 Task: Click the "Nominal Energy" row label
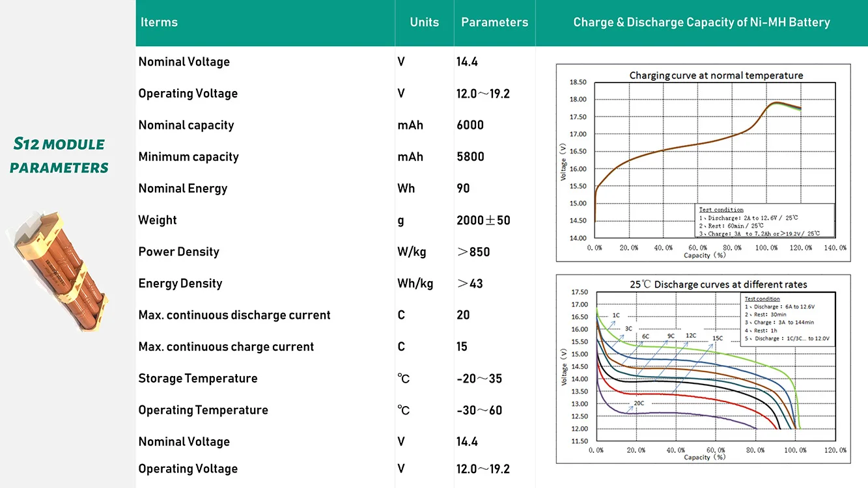pyautogui.click(x=182, y=189)
